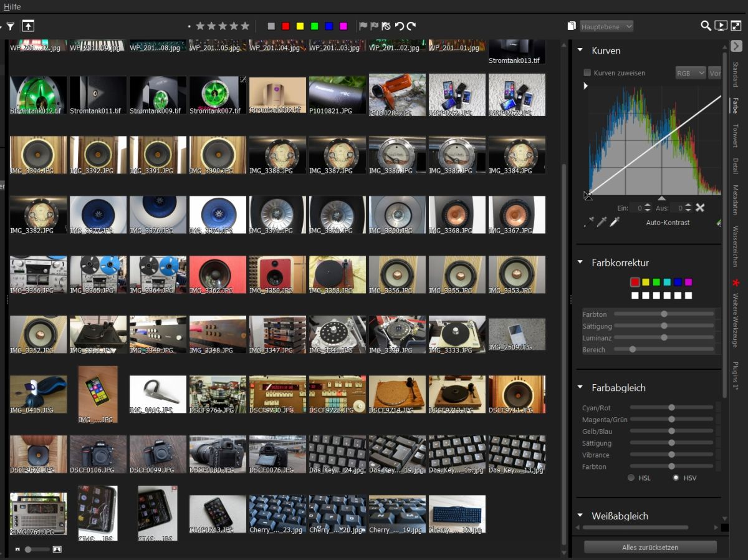Switch to the Wasserzeichen side tab

[x=736, y=247]
